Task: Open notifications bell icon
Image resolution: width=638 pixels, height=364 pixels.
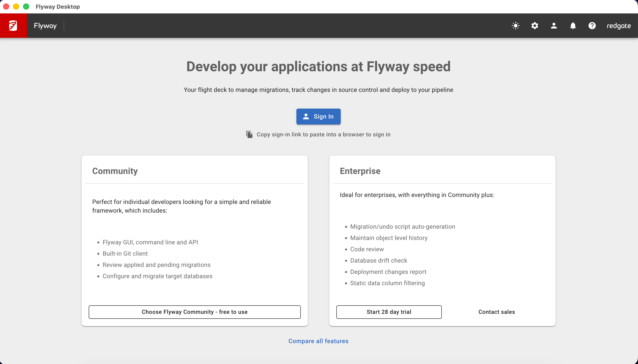Action: pos(573,26)
